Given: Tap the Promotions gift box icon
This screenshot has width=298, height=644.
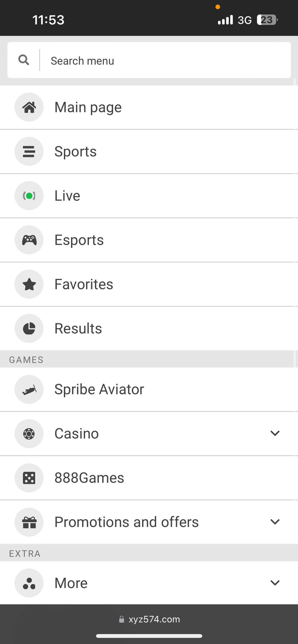Looking at the screenshot, I should coord(29,522).
